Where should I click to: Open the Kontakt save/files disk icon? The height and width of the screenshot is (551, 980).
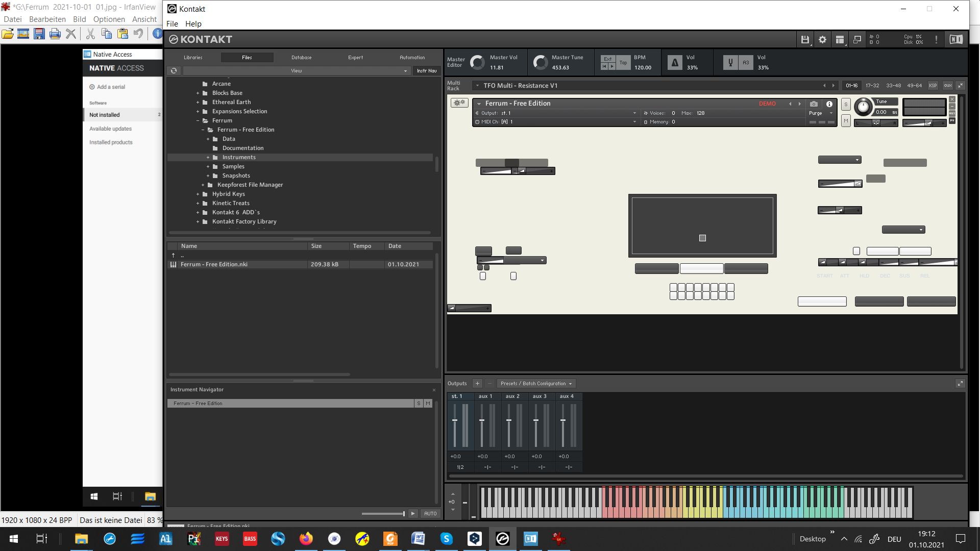805,40
